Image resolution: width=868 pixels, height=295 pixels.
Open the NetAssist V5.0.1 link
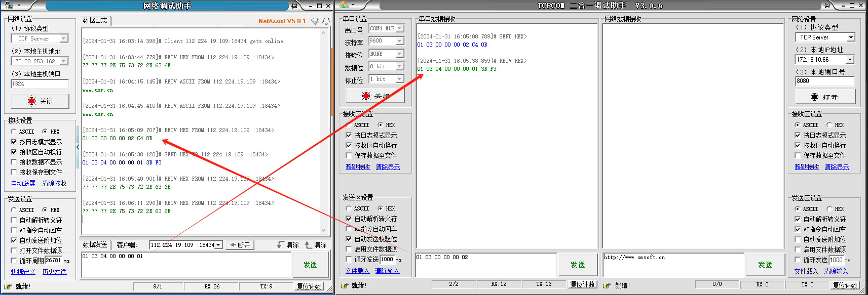(282, 21)
